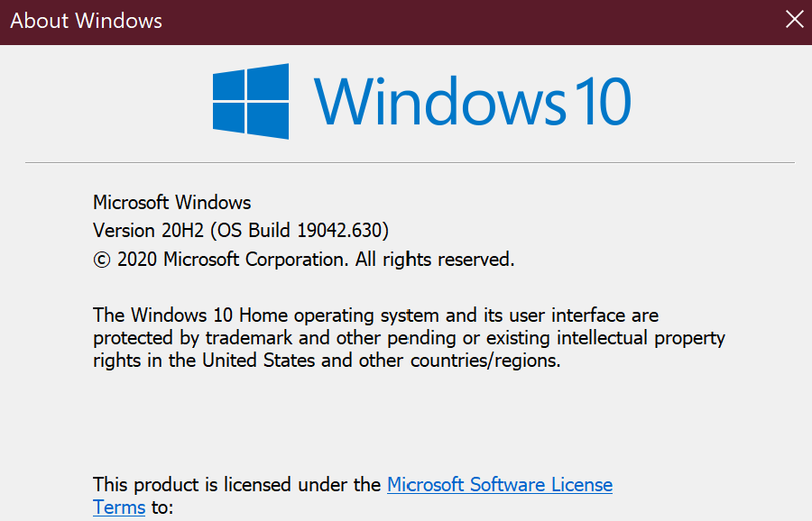Image resolution: width=812 pixels, height=521 pixels.
Task: Click 'This product is licensed under the' text
Action: click(x=237, y=485)
